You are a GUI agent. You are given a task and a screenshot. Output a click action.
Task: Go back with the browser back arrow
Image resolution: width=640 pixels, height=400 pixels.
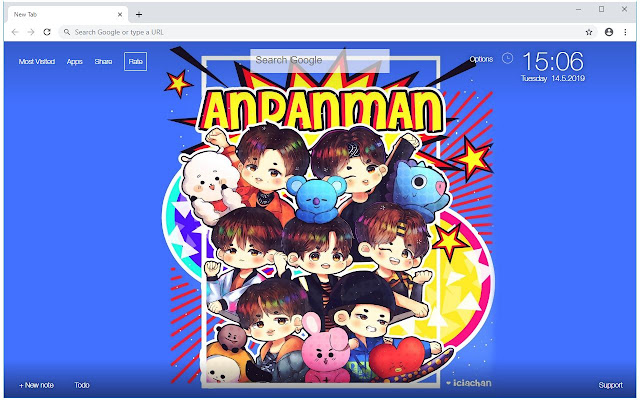point(15,32)
